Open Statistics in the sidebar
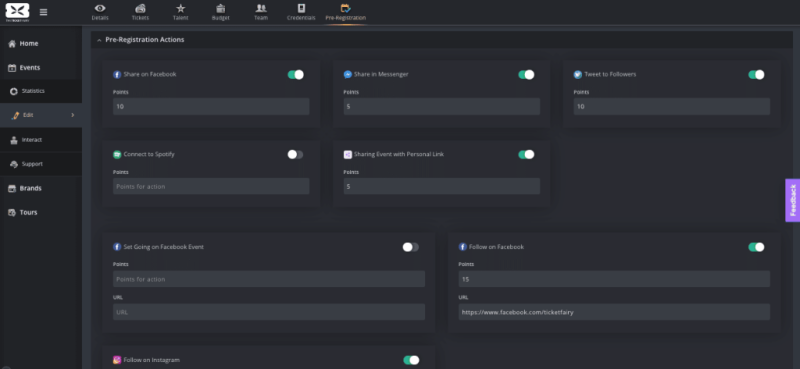 41,91
